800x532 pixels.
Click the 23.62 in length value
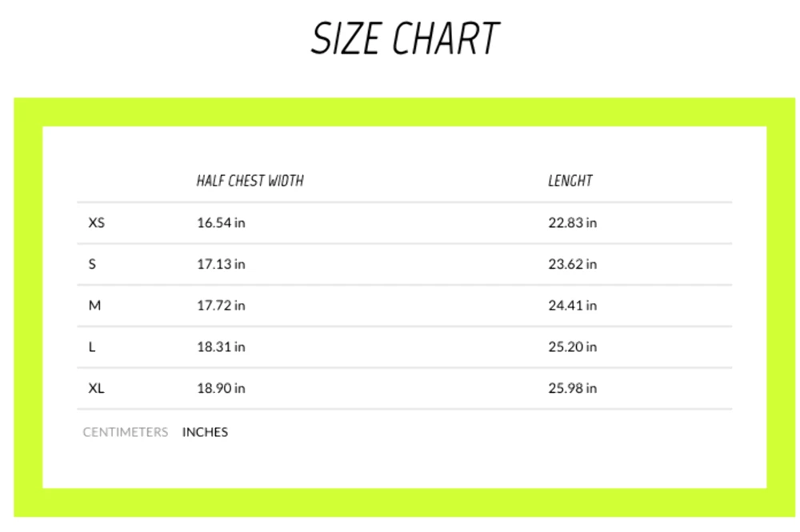pos(572,264)
